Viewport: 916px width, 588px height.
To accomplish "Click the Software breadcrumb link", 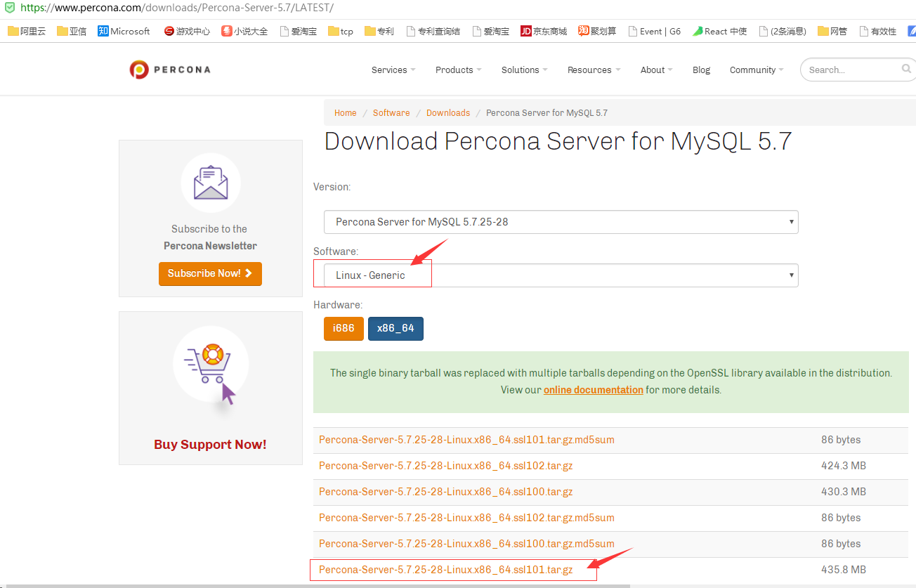I will pyautogui.click(x=391, y=112).
